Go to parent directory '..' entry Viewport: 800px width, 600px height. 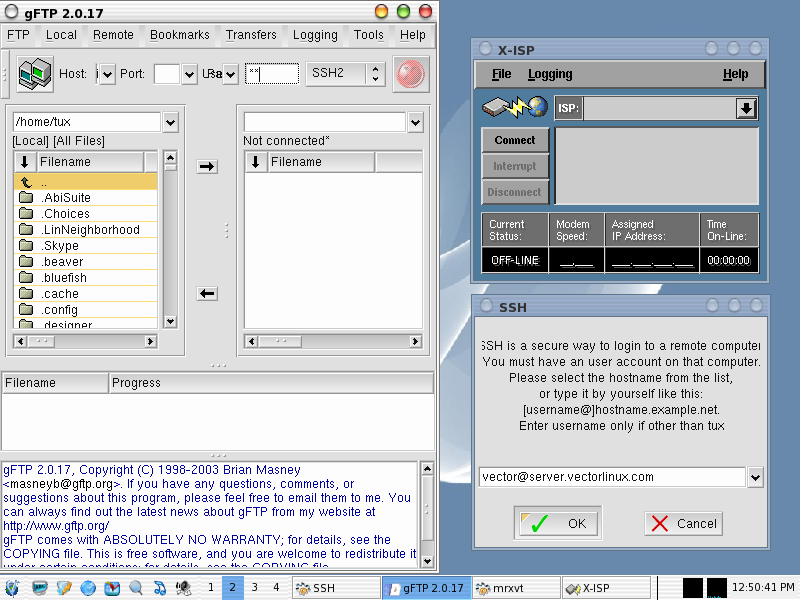[43, 182]
